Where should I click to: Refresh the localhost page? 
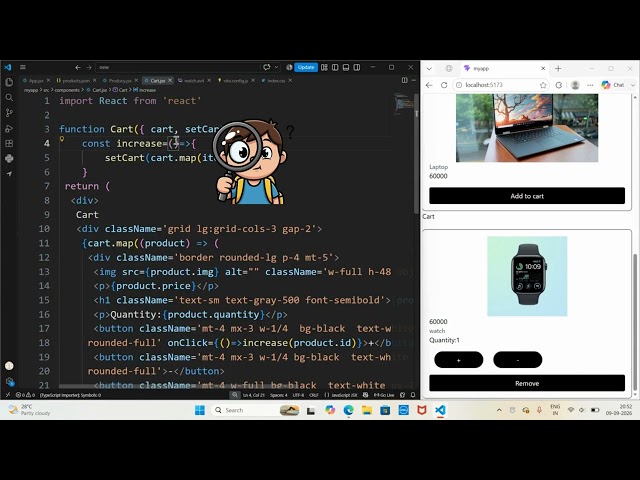click(x=444, y=85)
